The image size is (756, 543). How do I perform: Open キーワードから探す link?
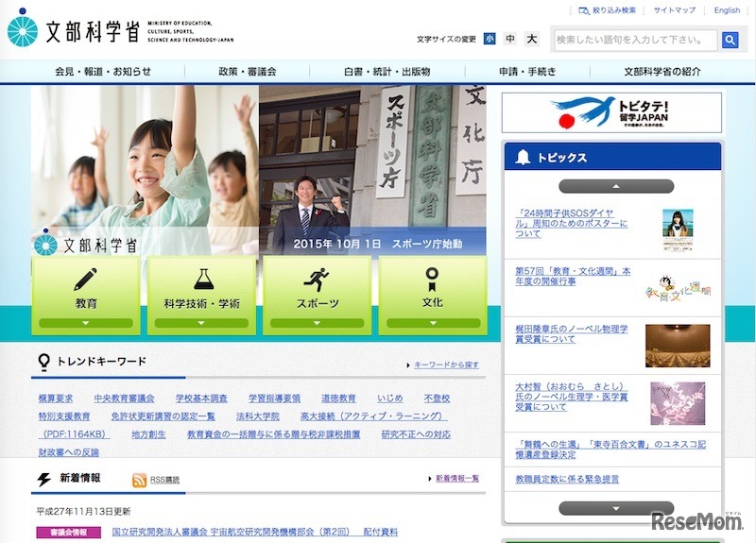446,365
